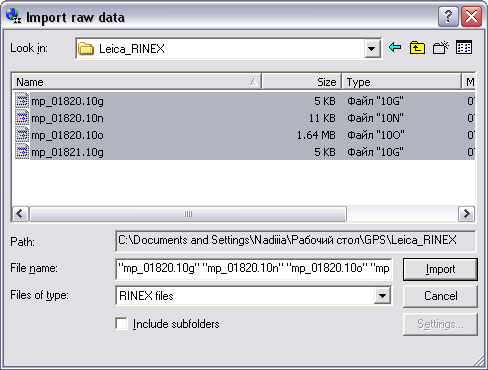Click the 1.64 MB size cell
Image resolution: width=488 pixels, height=370 pixels.
316,135
